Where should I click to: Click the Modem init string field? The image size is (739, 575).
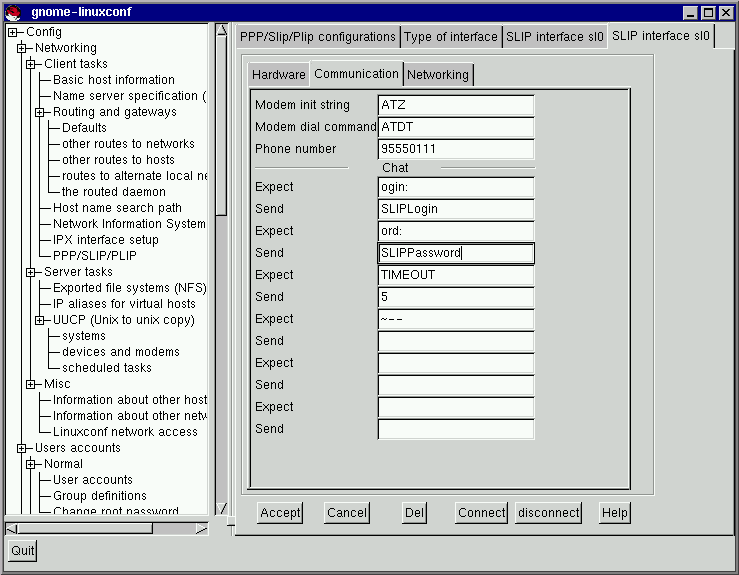(x=456, y=105)
